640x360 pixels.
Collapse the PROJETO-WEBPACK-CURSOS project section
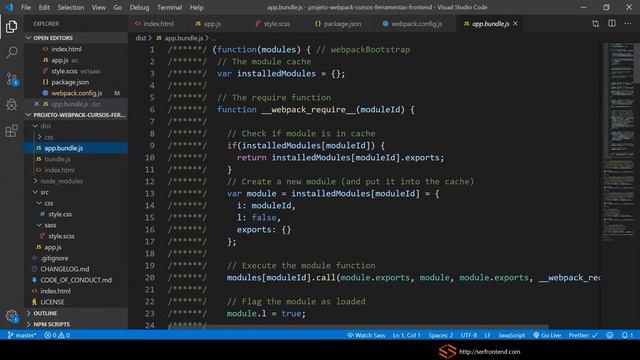point(76,115)
